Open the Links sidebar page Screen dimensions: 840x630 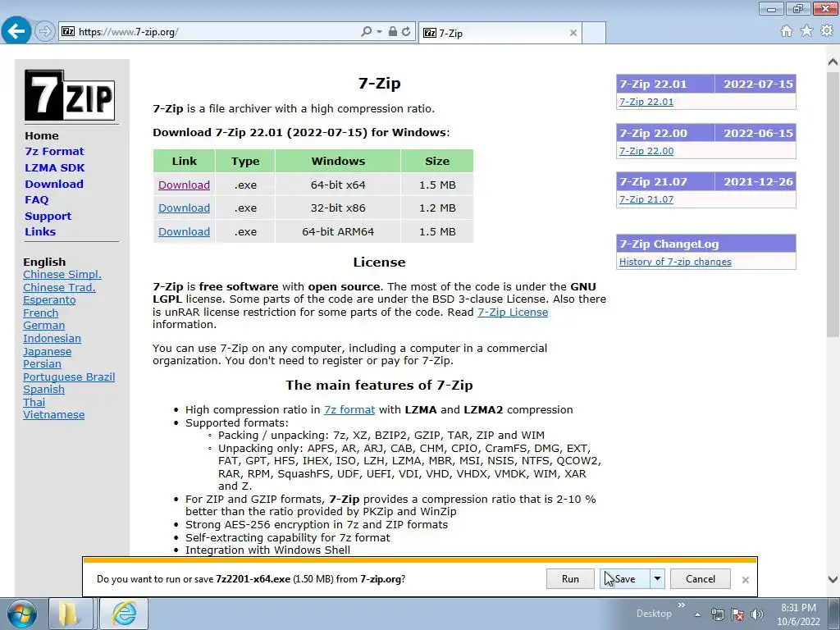click(x=40, y=232)
